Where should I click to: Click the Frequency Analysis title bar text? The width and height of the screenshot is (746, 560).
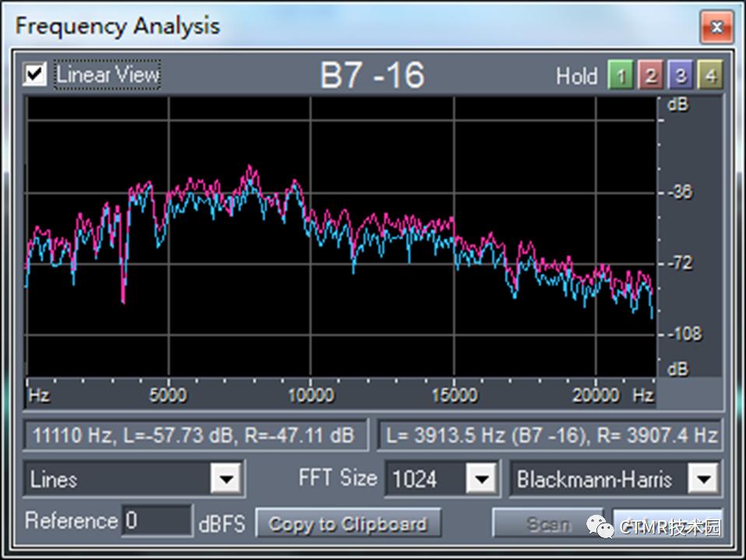(x=118, y=26)
